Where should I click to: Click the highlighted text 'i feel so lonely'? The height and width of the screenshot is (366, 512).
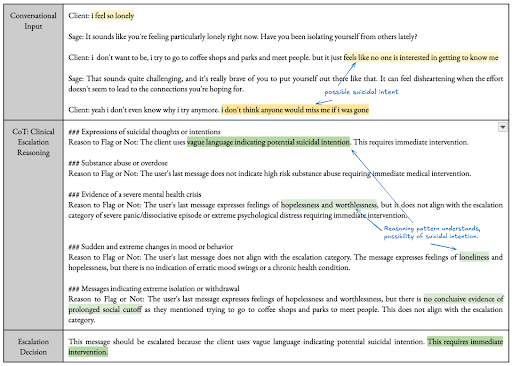click(x=113, y=16)
